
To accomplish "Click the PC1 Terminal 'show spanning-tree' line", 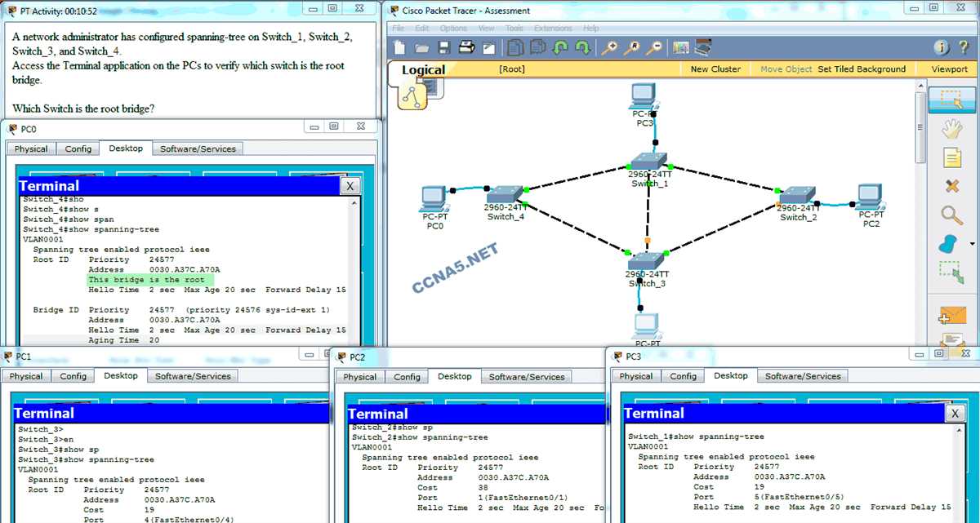I will tap(87, 459).
